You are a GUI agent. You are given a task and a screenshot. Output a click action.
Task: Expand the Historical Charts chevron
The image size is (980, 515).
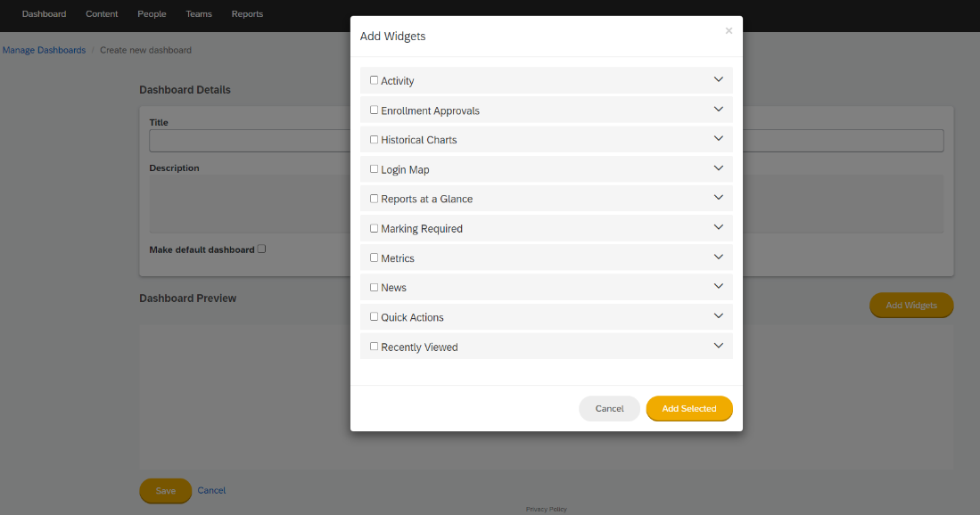click(x=718, y=139)
